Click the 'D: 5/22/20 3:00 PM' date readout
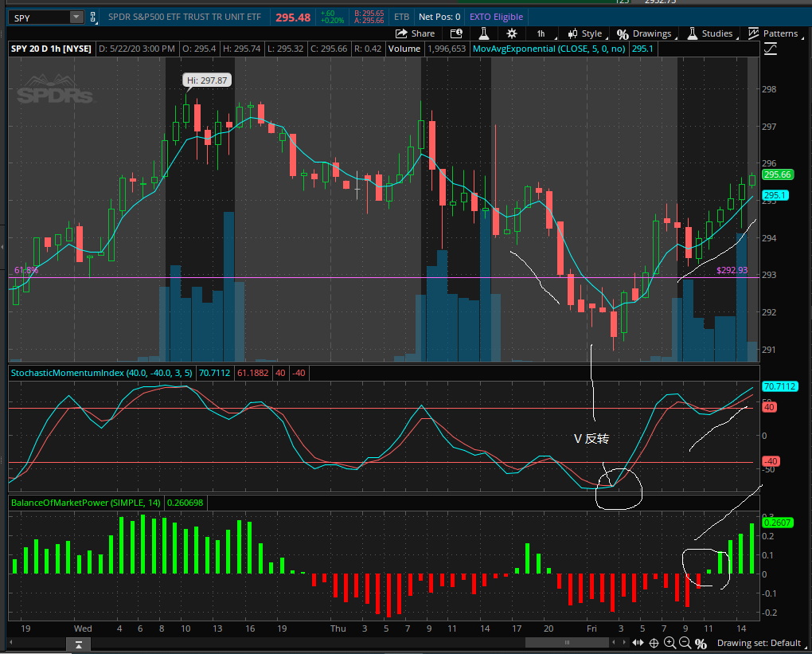812x654 pixels. [x=137, y=49]
